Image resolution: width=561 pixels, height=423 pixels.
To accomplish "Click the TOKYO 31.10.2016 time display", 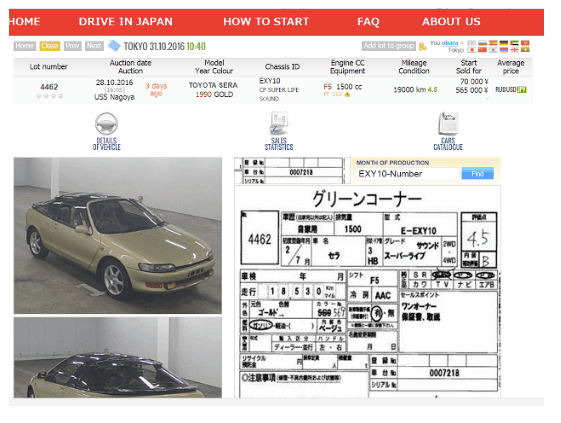I will click(x=165, y=46).
